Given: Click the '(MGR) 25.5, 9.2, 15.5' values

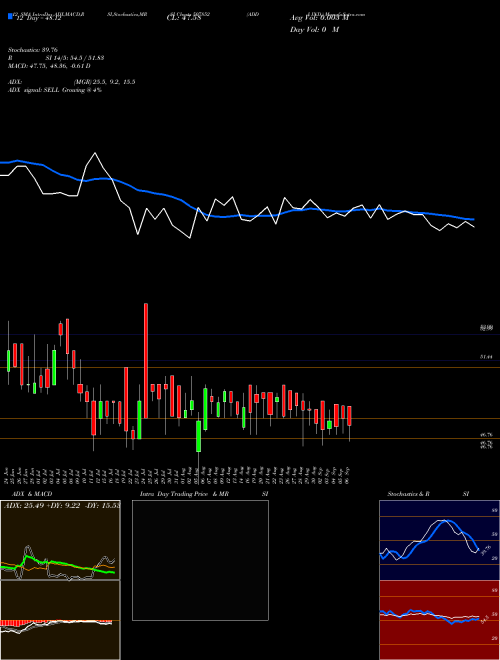Looking at the screenshot, I should coord(105,82).
